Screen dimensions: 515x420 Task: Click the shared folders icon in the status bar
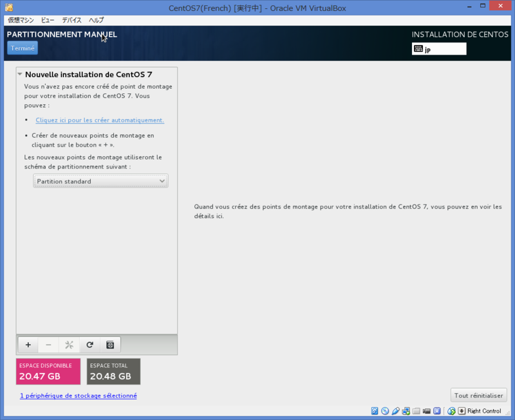click(x=416, y=411)
